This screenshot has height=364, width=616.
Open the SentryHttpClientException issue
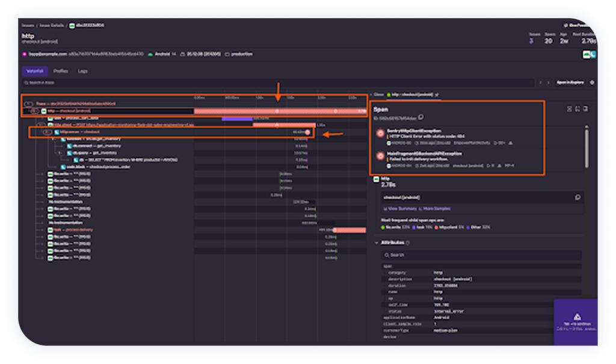tap(414, 131)
